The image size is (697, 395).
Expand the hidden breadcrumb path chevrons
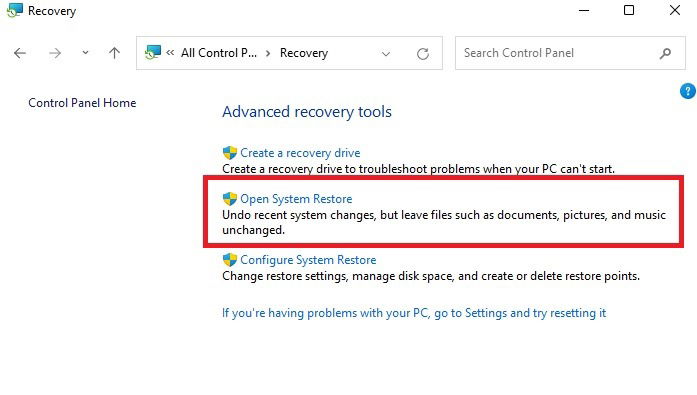pos(170,53)
